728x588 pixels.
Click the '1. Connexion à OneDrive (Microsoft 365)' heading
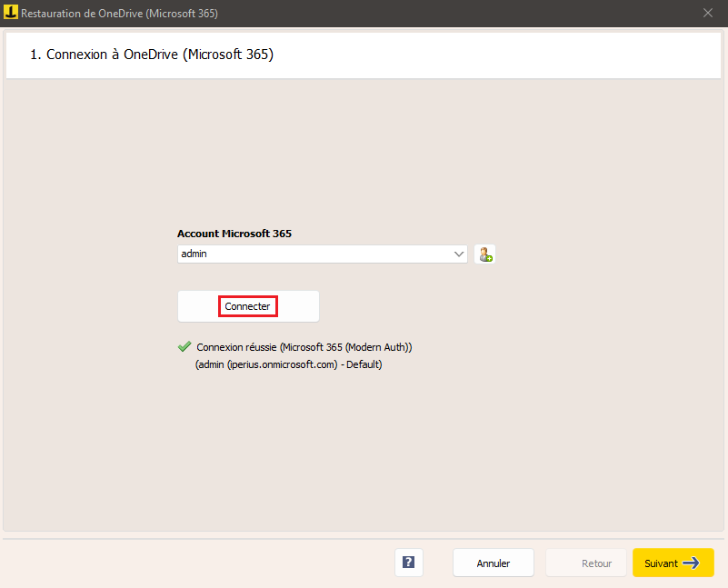point(152,55)
